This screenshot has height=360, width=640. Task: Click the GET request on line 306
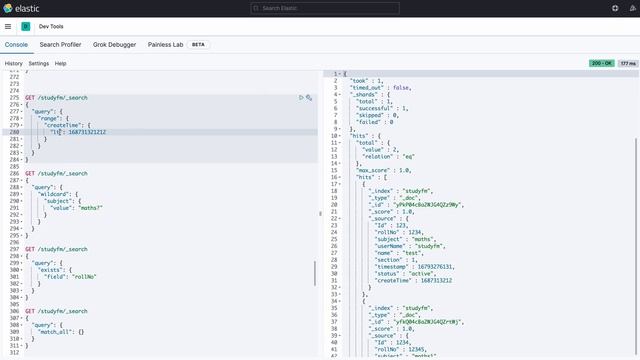pos(56,311)
